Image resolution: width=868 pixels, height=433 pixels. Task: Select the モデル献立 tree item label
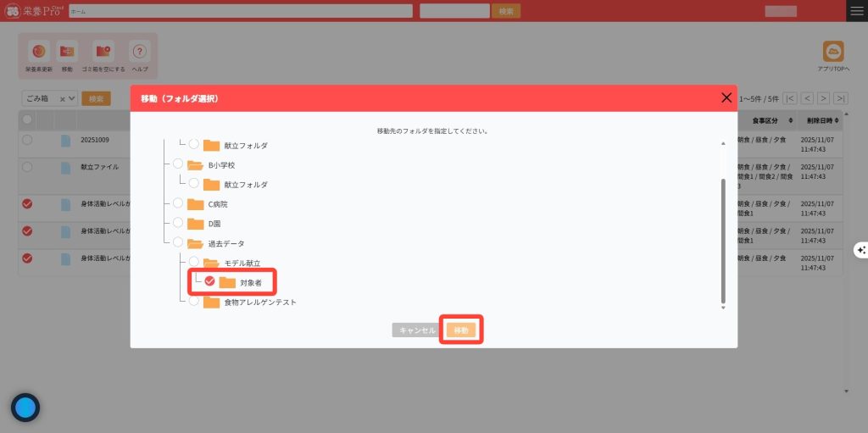242,263
